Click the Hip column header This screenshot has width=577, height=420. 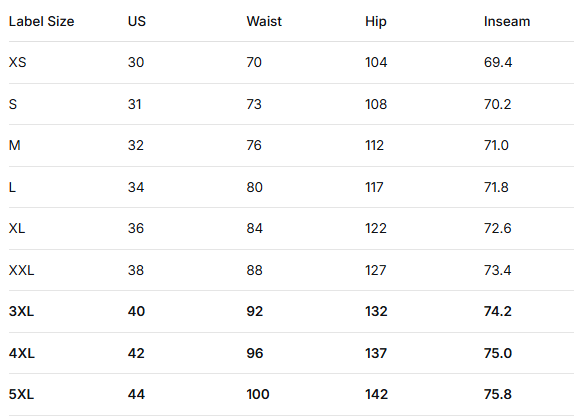(x=376, y=21)
